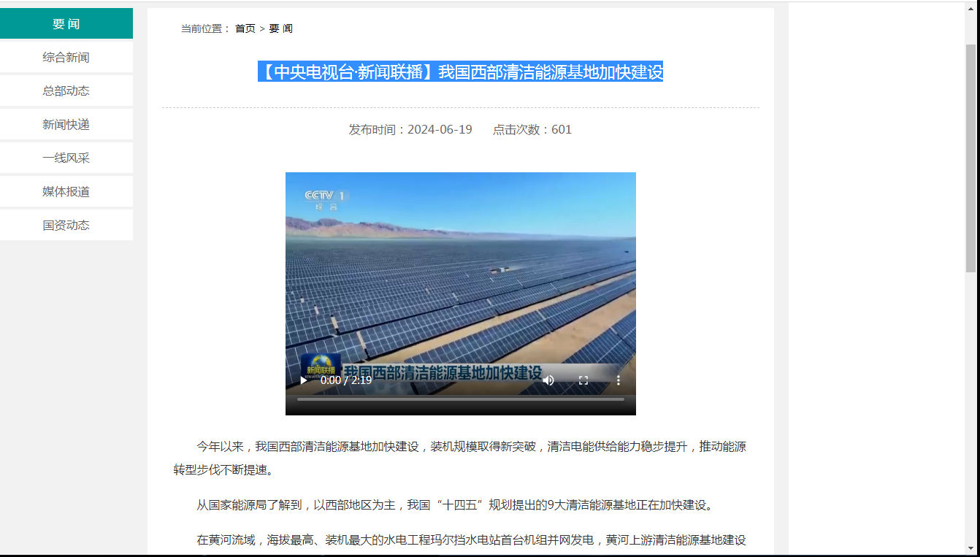Image resolution: width=980 pixels, height=557 pixels.
Task: Click the page vertical scrollbar thumb
Action: click(x=971, y=157)
